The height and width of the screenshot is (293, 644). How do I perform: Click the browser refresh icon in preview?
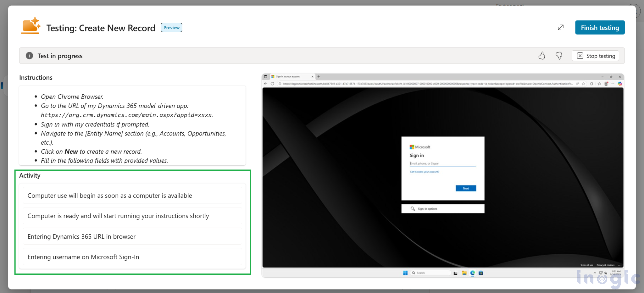click(272, 84)
